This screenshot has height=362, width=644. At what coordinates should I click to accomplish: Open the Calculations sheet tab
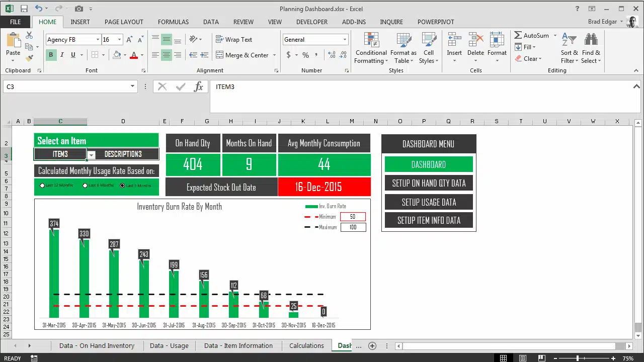(x=306, y=345)
